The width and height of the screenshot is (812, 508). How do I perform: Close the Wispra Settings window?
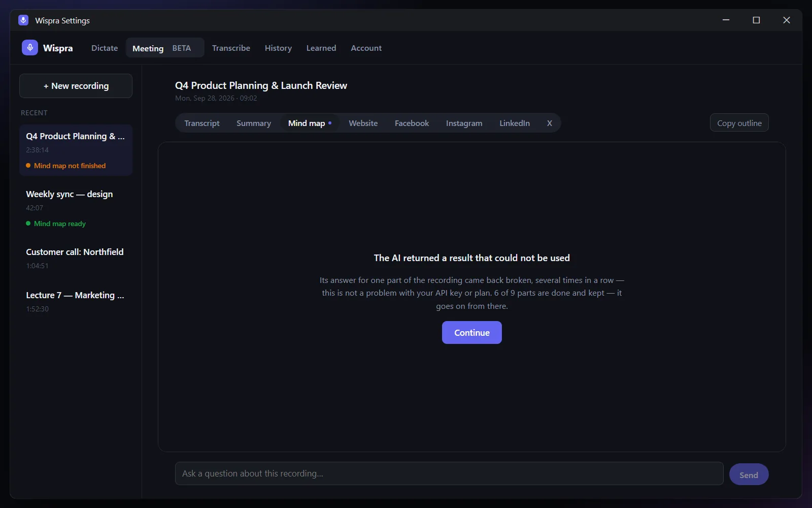[x=787, y=20]
